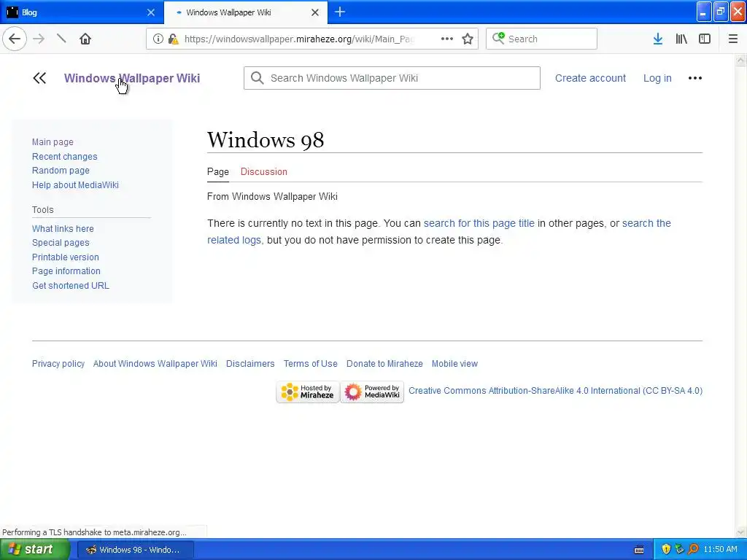Click the page vertical scrollbar up arrow

click(741, 60)
